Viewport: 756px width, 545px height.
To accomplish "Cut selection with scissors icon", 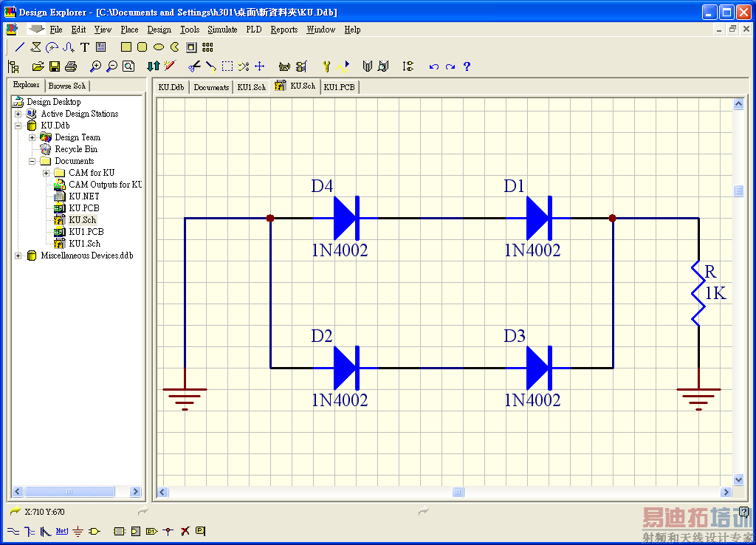I will [x=194, y=66].
